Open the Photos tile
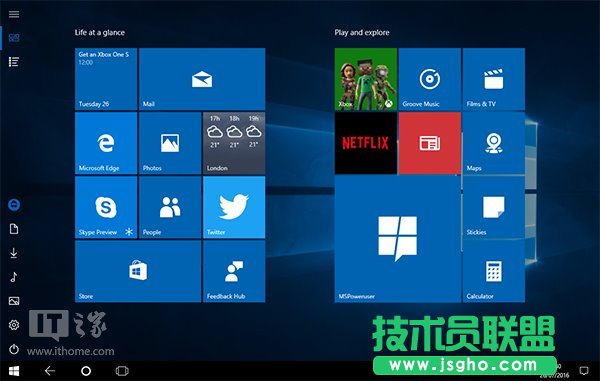 tap(170, 143)
